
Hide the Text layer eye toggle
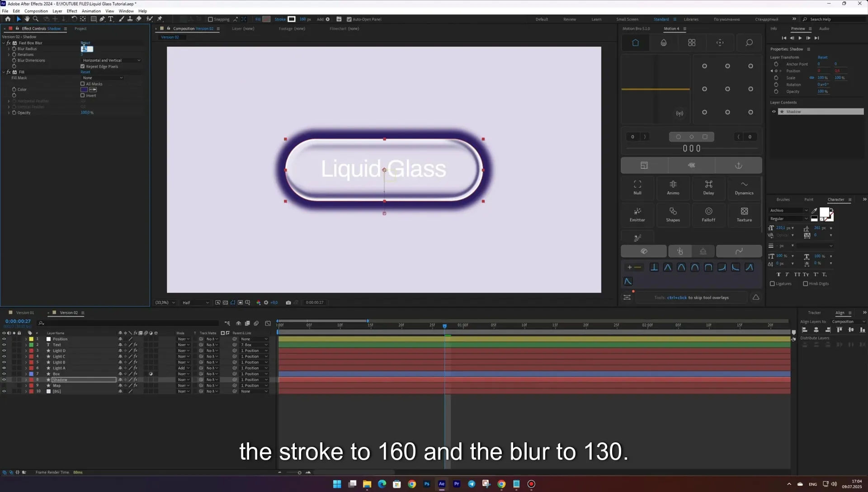(4, 345)
